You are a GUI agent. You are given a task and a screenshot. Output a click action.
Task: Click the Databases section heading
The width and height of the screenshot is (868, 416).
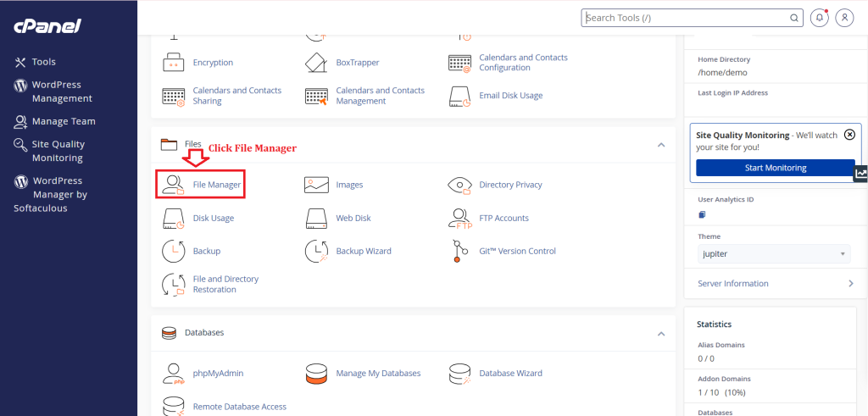(x=204, y=333)
